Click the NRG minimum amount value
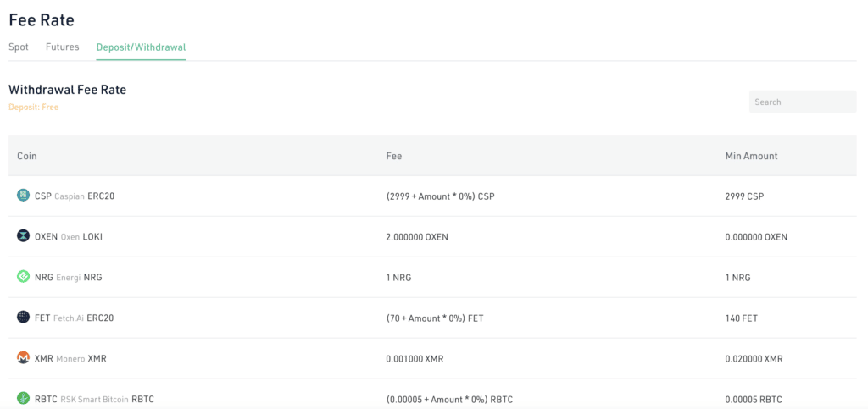The image size is (868, 409). coord(737,278)
